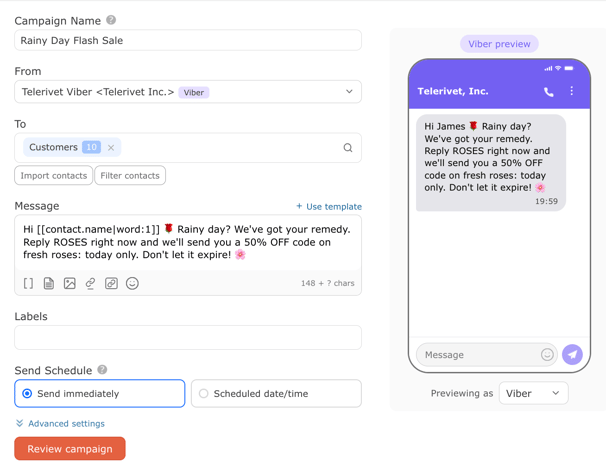Click the plus icon beside Use template
This screenshot has height=470, width=606.
tap(299, 206)
